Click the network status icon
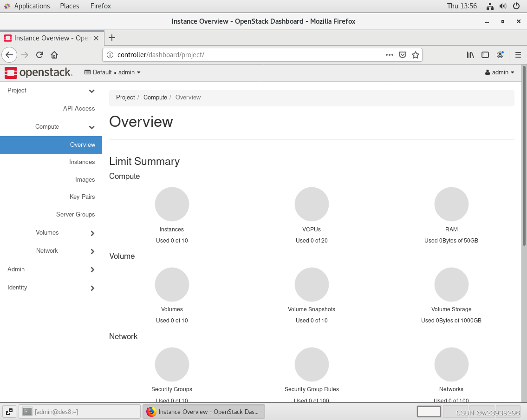The width and height of the screenshot is (527, 420). (490, 6)
